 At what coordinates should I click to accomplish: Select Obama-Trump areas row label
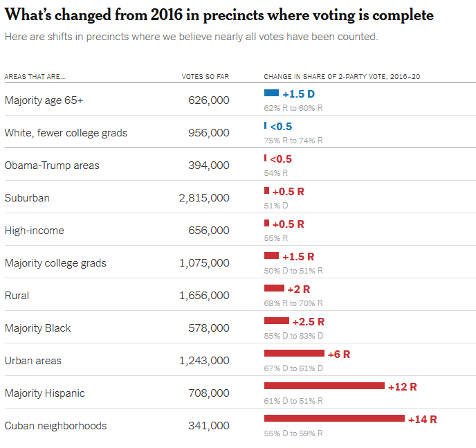pyautogui.click(x=52, y=165)
